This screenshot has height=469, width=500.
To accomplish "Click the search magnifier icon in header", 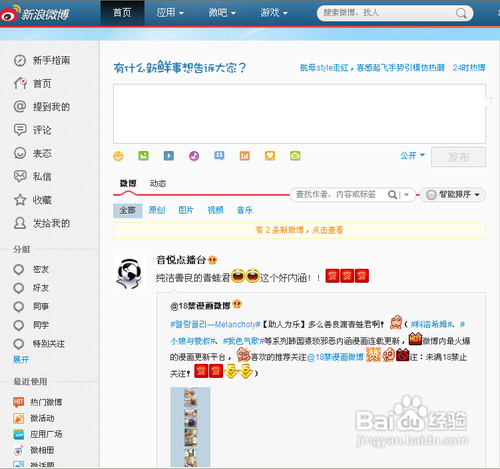I will [x=461, y=13].
